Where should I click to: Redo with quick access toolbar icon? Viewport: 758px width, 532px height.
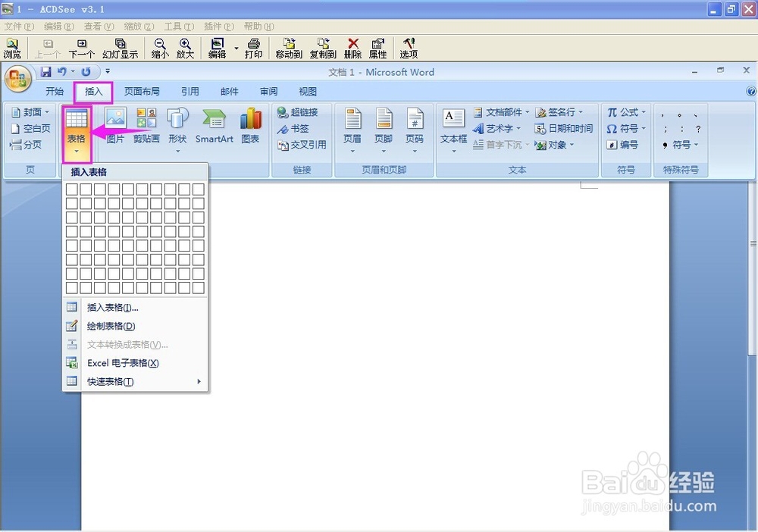tap(86, 72)
